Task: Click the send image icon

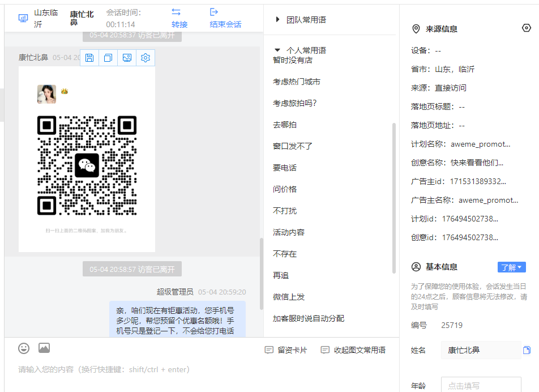Action: pyautogui.click(x=44, y=348)
